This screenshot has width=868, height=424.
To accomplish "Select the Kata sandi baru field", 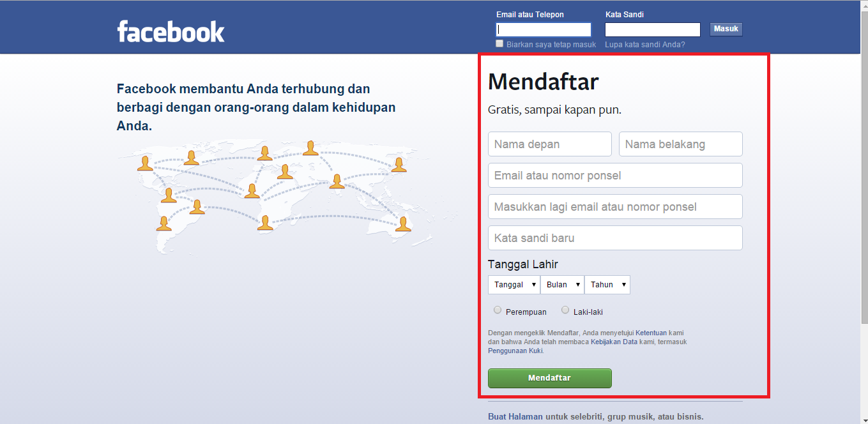I will pos(614,238).
